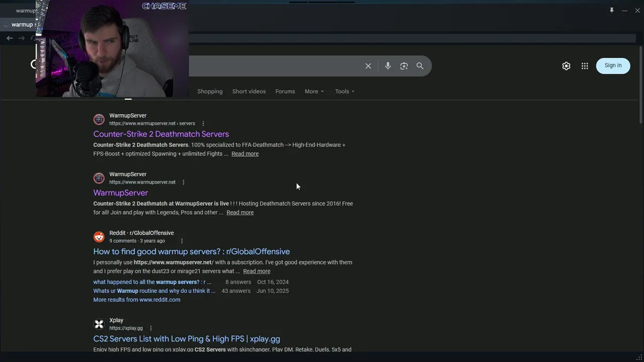The height and width of the screenshot is (362, 644).
Task: Select the warmup browser tab
Action: click(19, 25)
